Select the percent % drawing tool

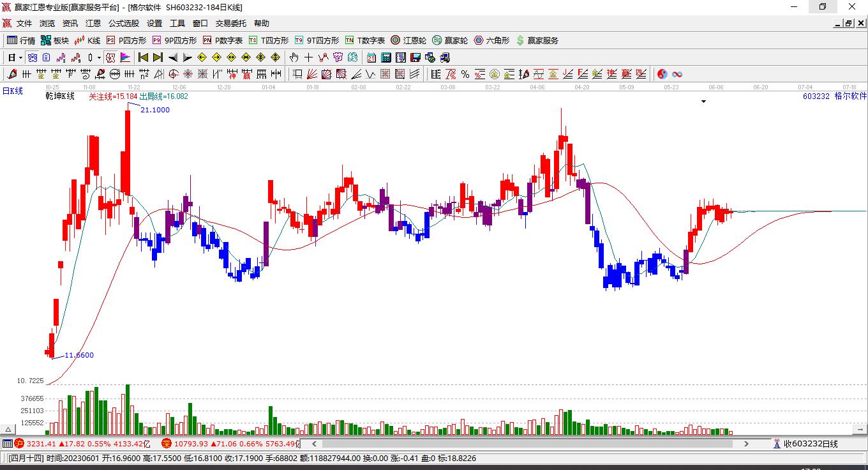(465, 74)
